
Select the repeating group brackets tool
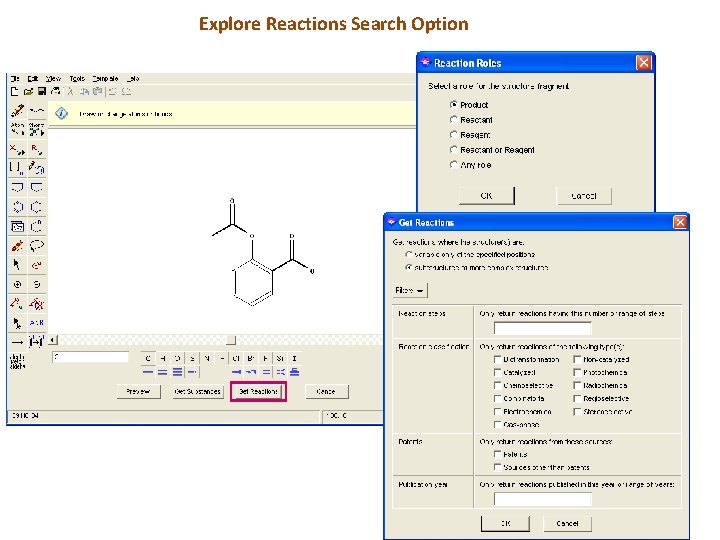click(x=17, y=169)
